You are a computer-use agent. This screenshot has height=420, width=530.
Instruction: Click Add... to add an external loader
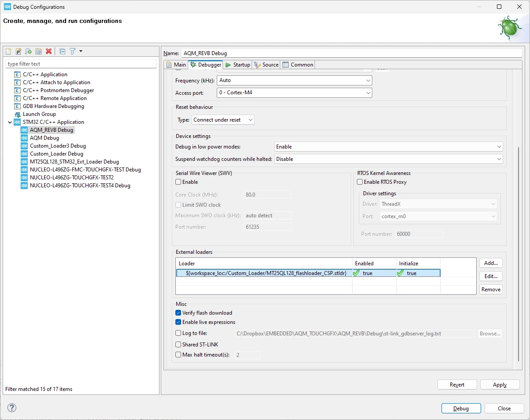(x=491, y=263)
